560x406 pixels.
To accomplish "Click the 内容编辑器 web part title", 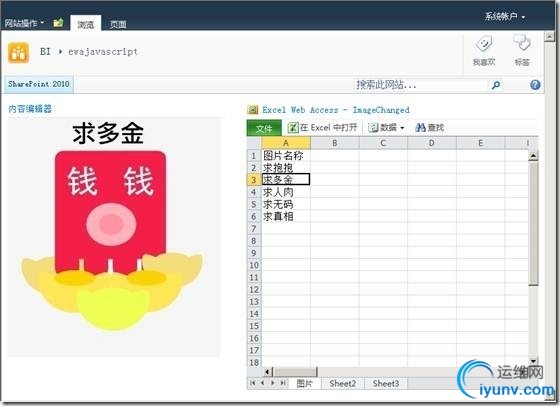I will click(x=30, y=109).
